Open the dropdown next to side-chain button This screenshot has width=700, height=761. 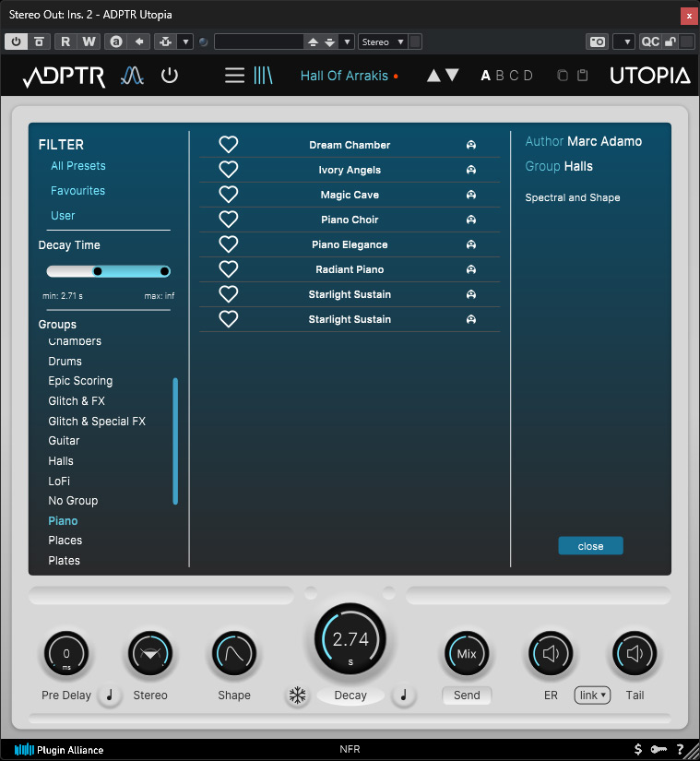(185, 42)
